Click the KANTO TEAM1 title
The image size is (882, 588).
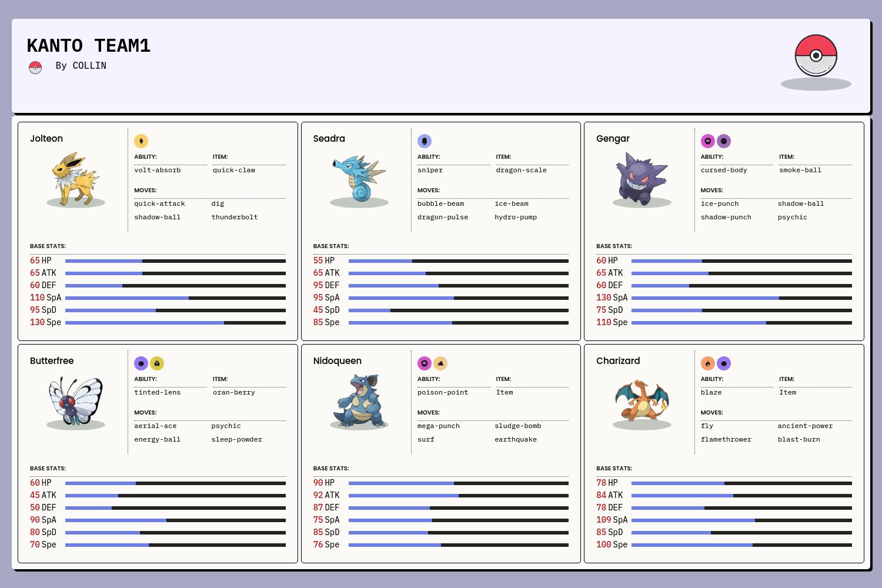pos(89,46)
